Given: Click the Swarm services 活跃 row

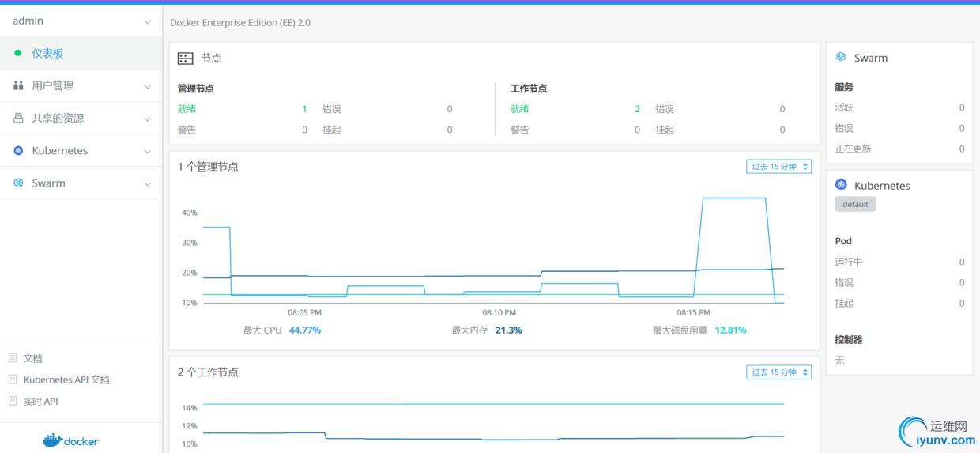Looking at the screenshot, I should tap(899, 108).
